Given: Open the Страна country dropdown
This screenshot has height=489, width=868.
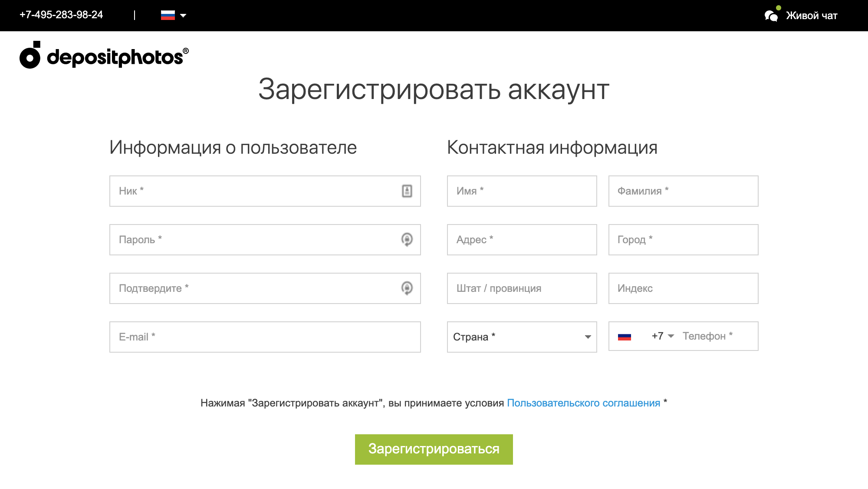Looking at the screenshot, I should (x=522, y=337).
